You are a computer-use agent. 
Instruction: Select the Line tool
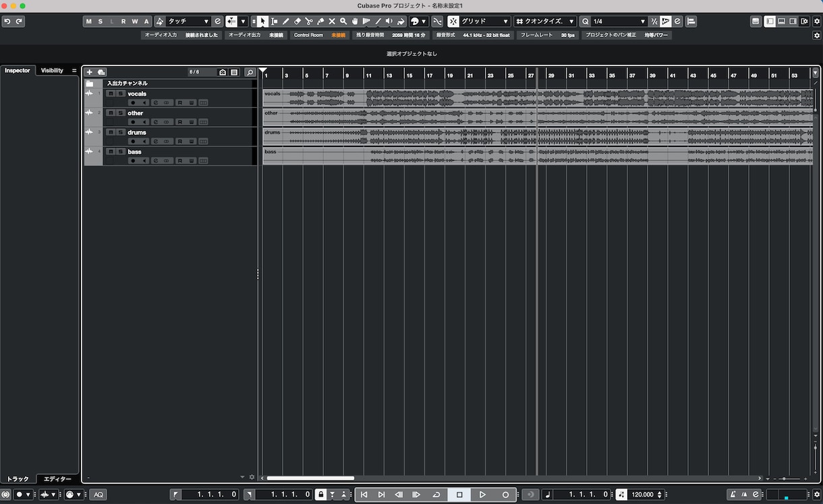pyautogui.click(x=377, y=22)
